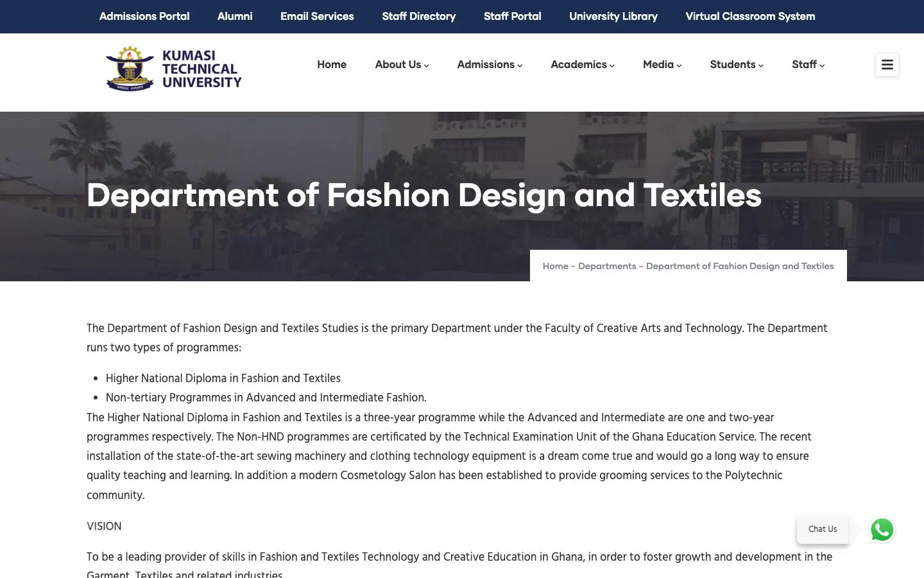The height and width of the screenshot is (578, 924).
Task: Open the Virtual Classroom System link
Action: [x=750, y=16]
